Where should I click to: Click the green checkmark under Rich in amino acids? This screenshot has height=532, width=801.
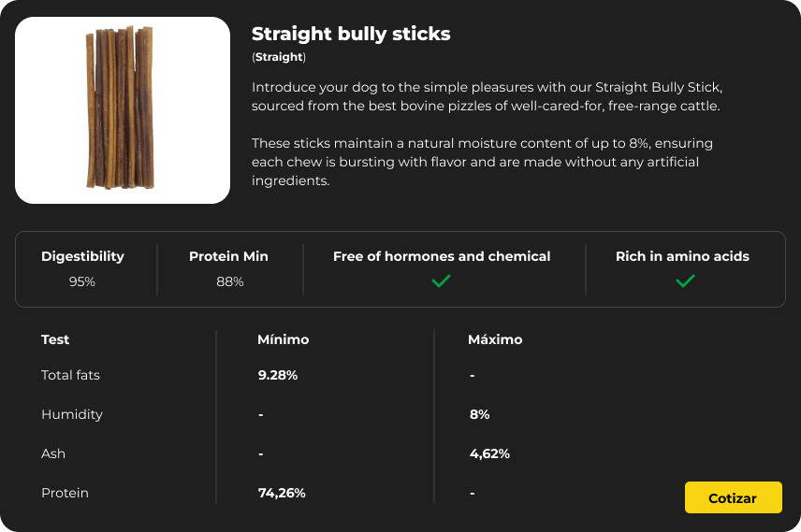pos(685,280)
